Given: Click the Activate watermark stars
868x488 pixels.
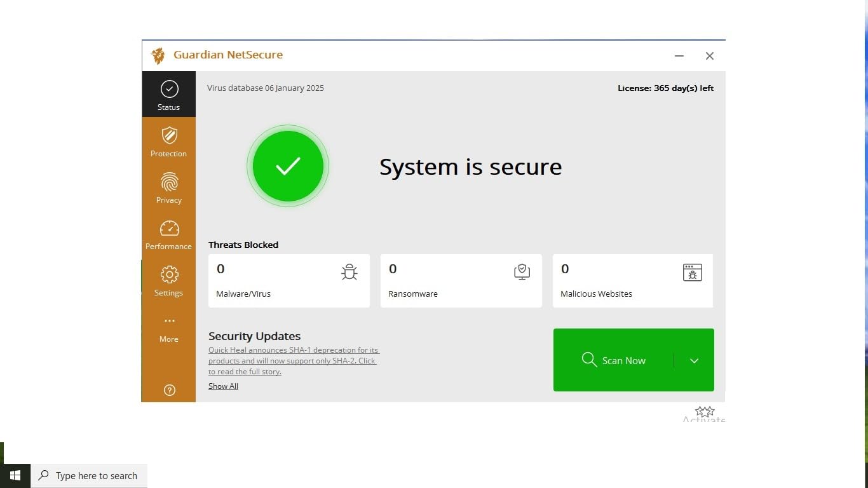Looking at the screenshot, I should (x=703, y=412).
